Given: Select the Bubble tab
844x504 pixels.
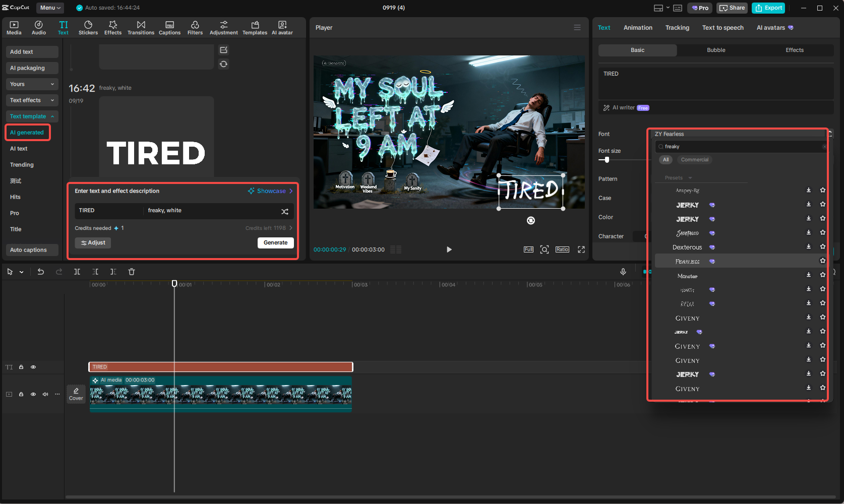Looking at the screenshot, I should tap(716, 50).
